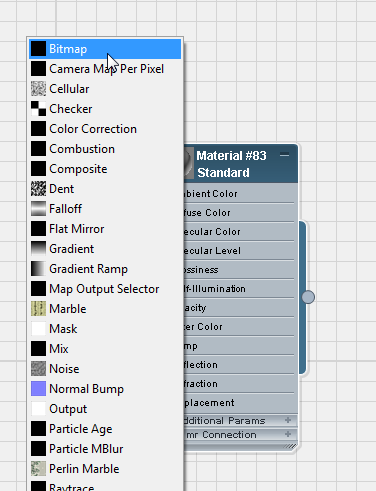This screenshot has height=491, width=376.
Task: Click the Cellular map texture icon
Action: click(x=38, y=89)
